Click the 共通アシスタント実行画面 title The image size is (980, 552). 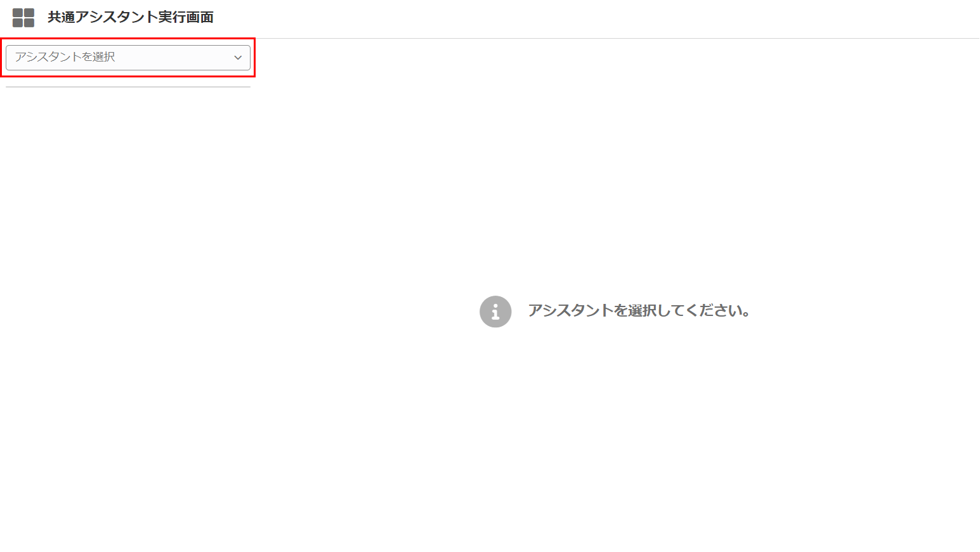131,17
